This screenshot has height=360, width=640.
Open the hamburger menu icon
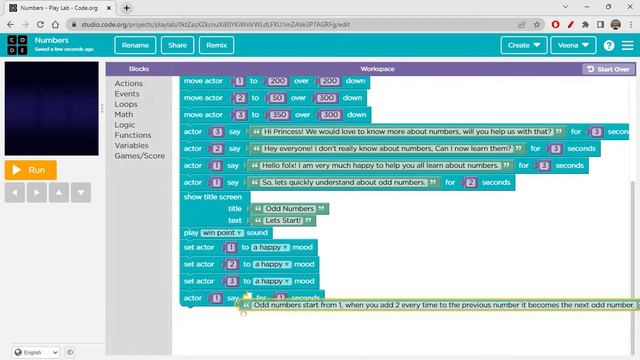(627, 45)
